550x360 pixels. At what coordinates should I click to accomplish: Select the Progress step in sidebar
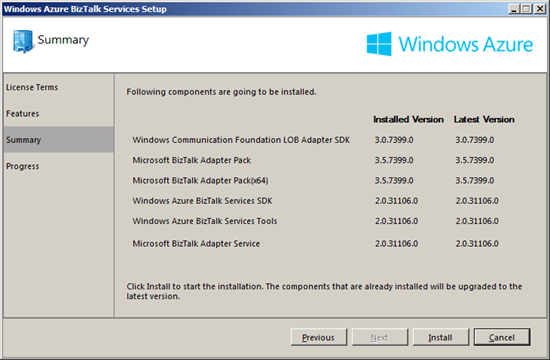(x=22, y=166)
